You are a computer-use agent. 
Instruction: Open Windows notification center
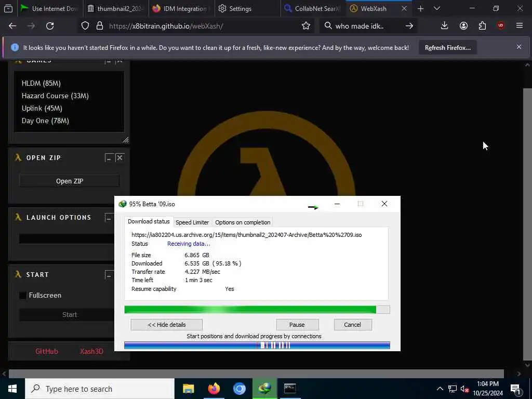click(516, 389)
